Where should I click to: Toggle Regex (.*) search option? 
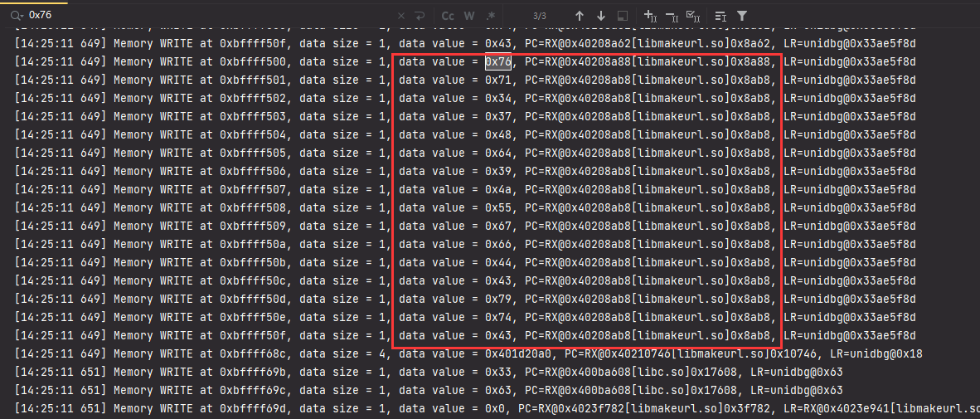(x=491, y=16)
